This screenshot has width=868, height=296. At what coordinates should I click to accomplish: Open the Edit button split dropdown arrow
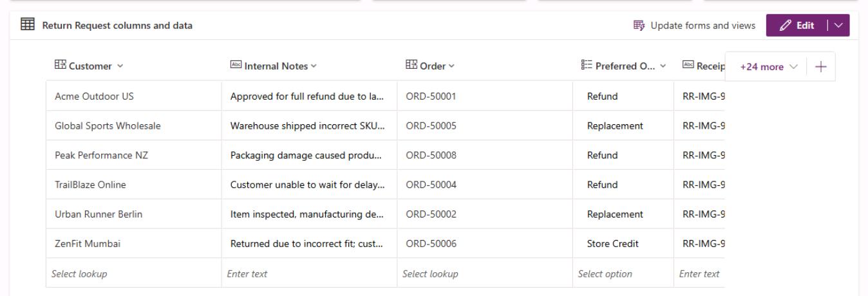tap(838, 26)
